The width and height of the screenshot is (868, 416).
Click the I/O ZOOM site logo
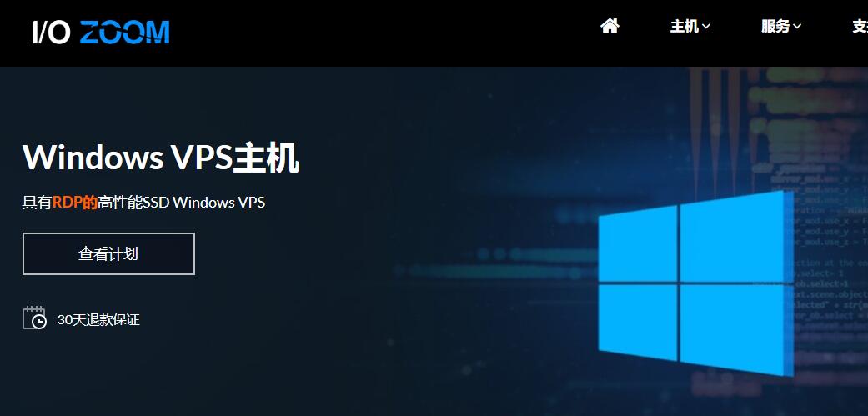pos(101,33)
